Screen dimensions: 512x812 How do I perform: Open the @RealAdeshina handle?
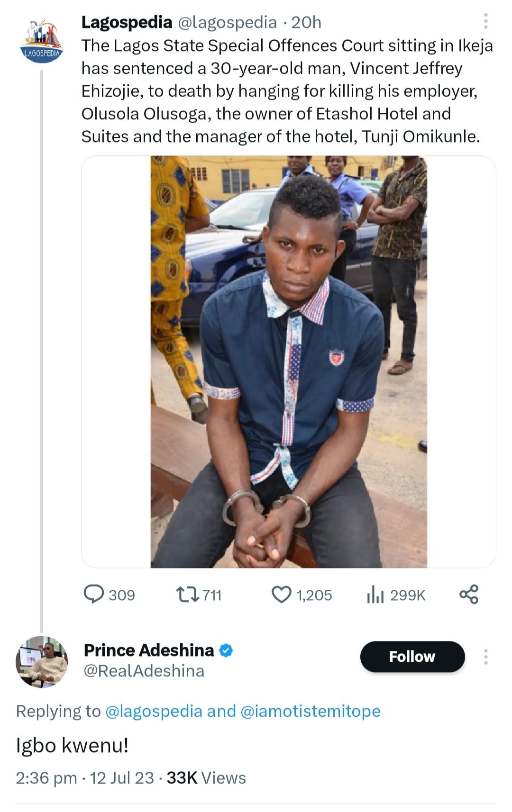(x=144, y=671)
